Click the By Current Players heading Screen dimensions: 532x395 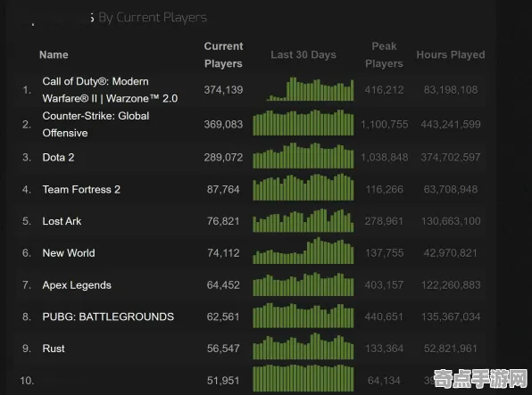point(153,17)
